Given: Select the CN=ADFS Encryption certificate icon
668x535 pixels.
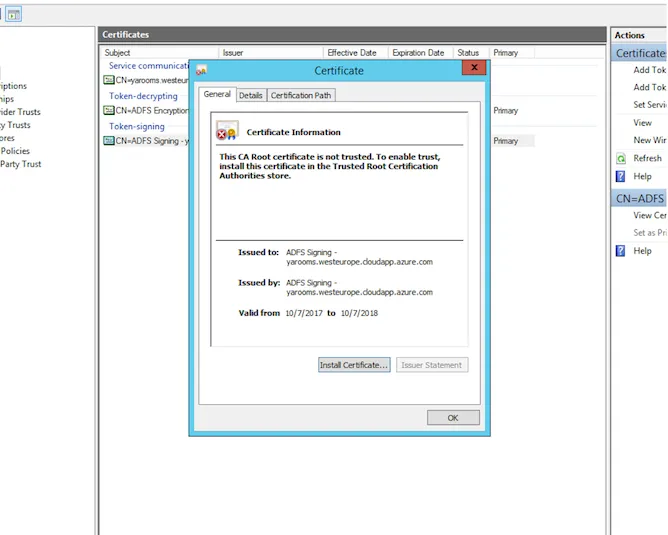Looking at the screenshot, I should click(109, 110).
